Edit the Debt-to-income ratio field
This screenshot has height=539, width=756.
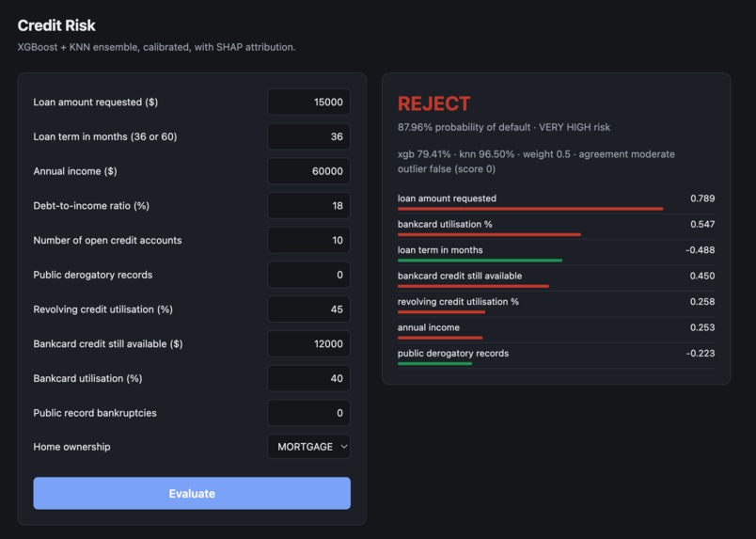click(309, 206)
